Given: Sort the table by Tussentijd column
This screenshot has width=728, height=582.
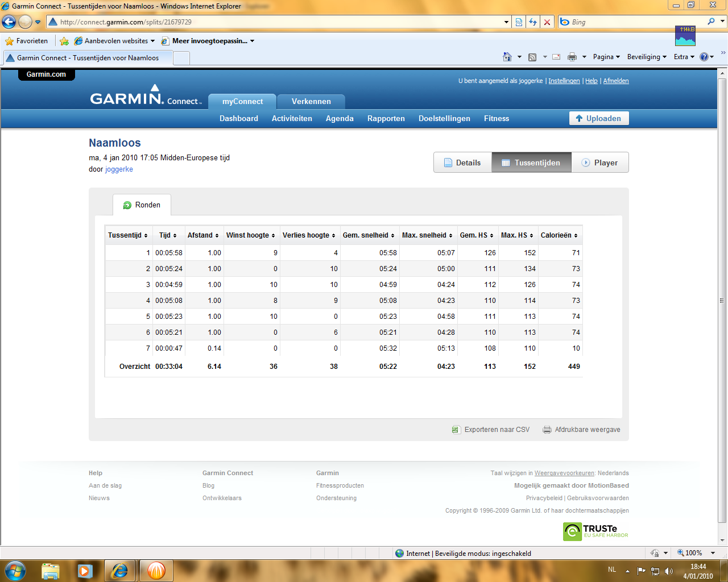Looking at the screenshot, I should pyautogui.click(x=128, y=235).
